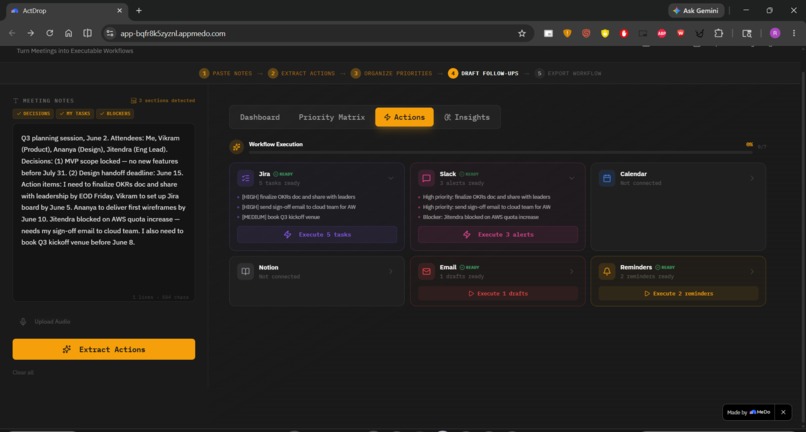
Task: Click the Execute 5 tasks button
Action: (x=317, y=235)
